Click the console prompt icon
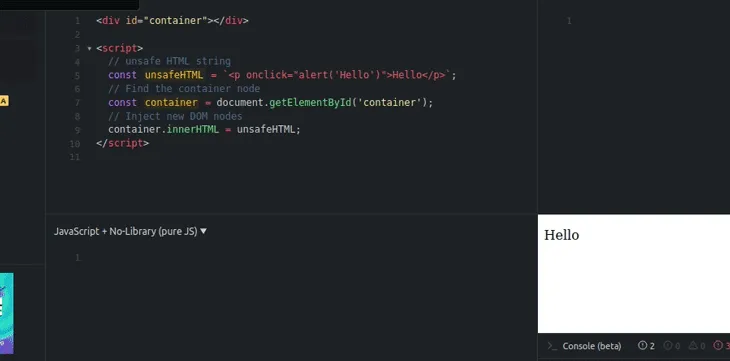The width and height of the screenshot is (730, 361). [552, 346]
